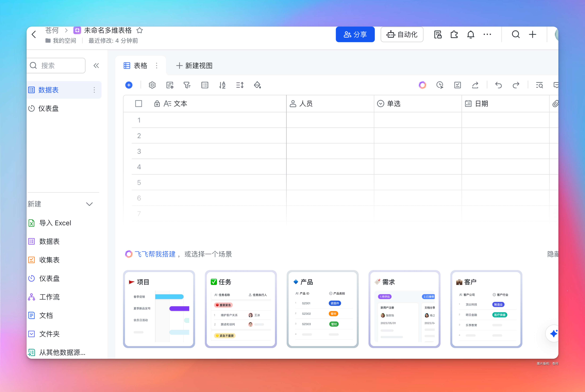Click the undo arrow icon
Viewport: 585px width, 392px height.
pos(498,85)
